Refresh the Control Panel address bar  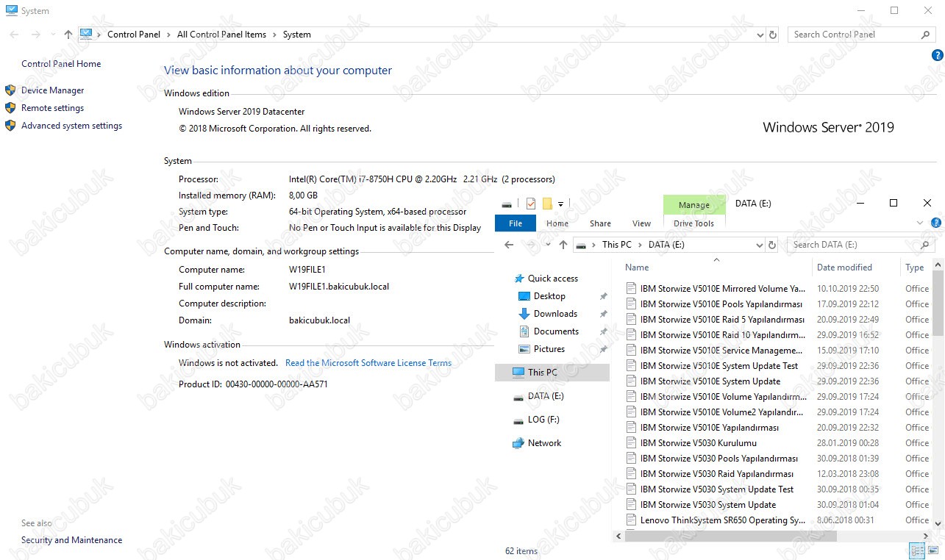(x=773, y=35)
